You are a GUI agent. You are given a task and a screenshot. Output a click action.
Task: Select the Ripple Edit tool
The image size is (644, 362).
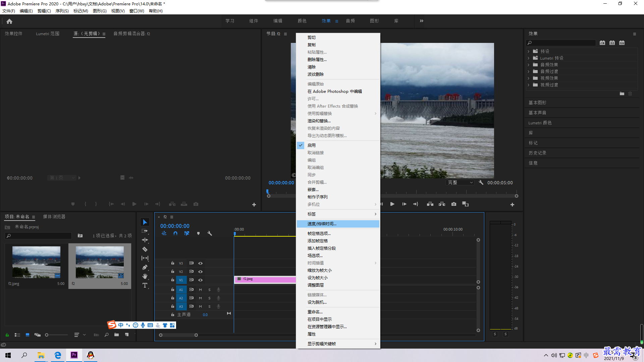click(x=145, y=240)
